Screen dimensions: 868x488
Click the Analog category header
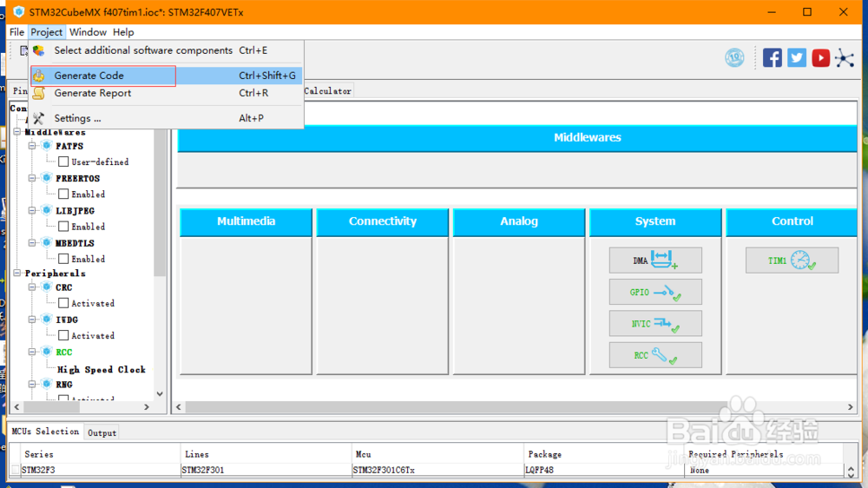pos(519,221)
